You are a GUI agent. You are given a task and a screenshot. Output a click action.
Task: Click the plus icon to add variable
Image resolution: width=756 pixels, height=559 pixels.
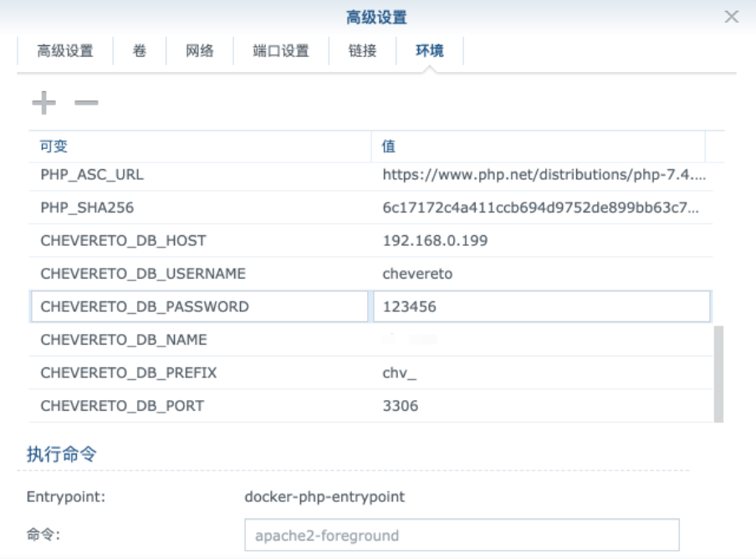click(x=43, y=103)
